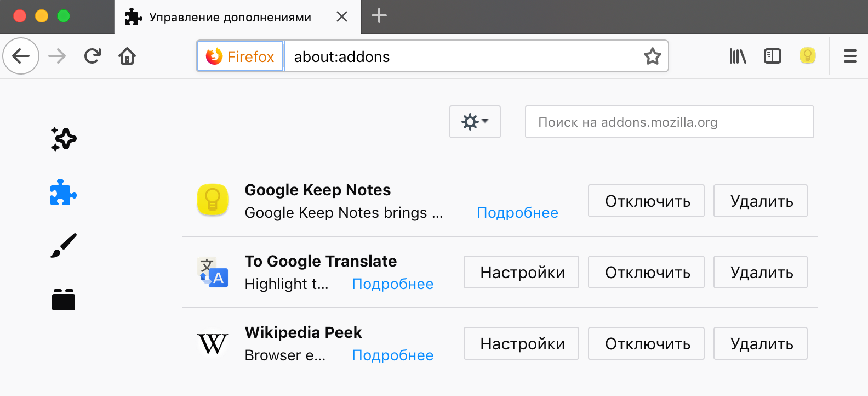Click the addons.mozilla.org search field
The image size is (868, 396).
tap(669, 122)
